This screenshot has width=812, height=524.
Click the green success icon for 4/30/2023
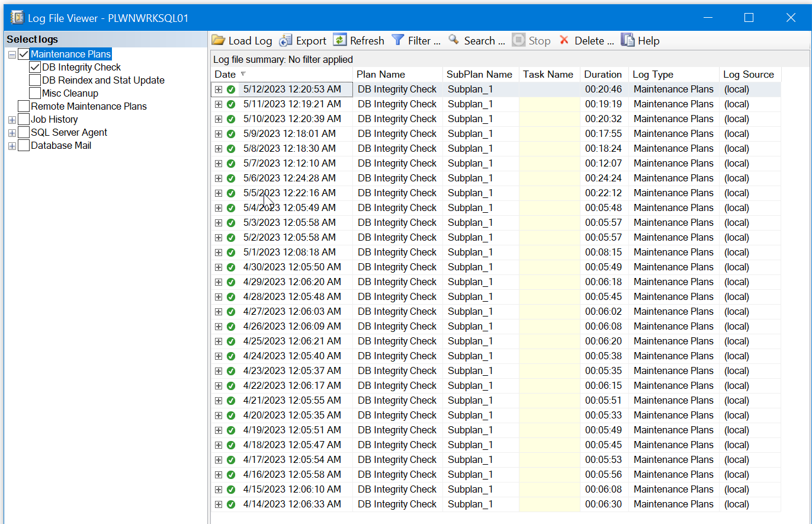pos(231,267)
